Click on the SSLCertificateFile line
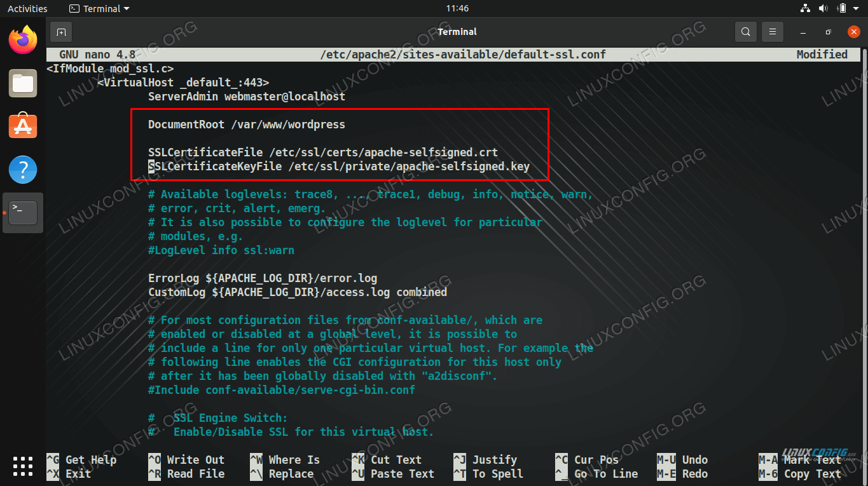The height and width of the screenshot is (486, 868). coord(322,152)
